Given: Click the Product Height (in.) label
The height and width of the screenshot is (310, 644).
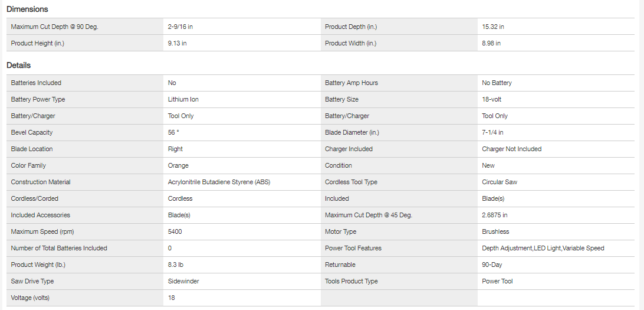Looking at the screenshot, I should tap(37, 43).
